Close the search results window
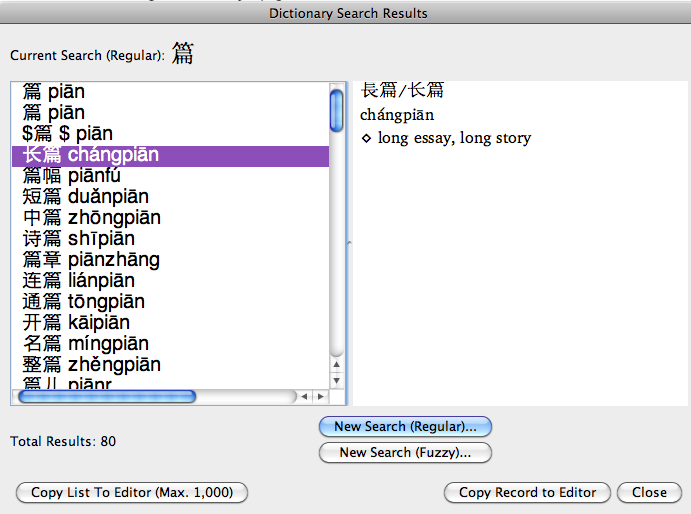This screenshot has height=514, width=691. click(649, 492)
